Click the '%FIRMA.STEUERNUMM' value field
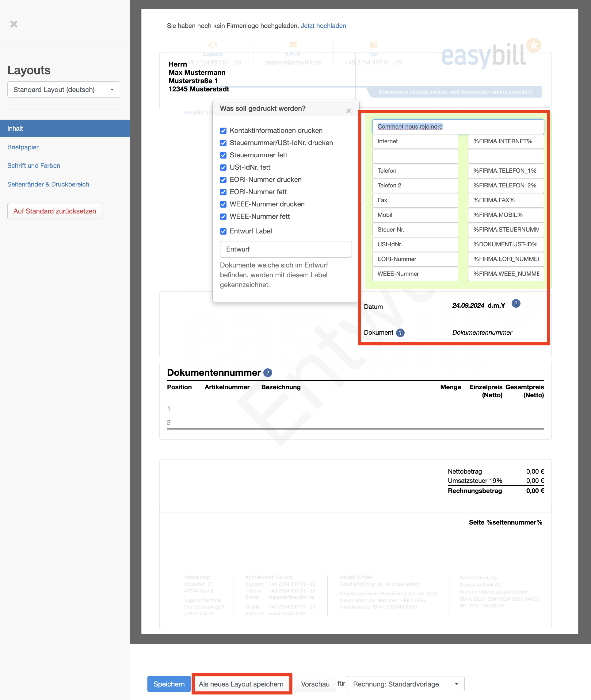The image size is (591, 700). 506,230
